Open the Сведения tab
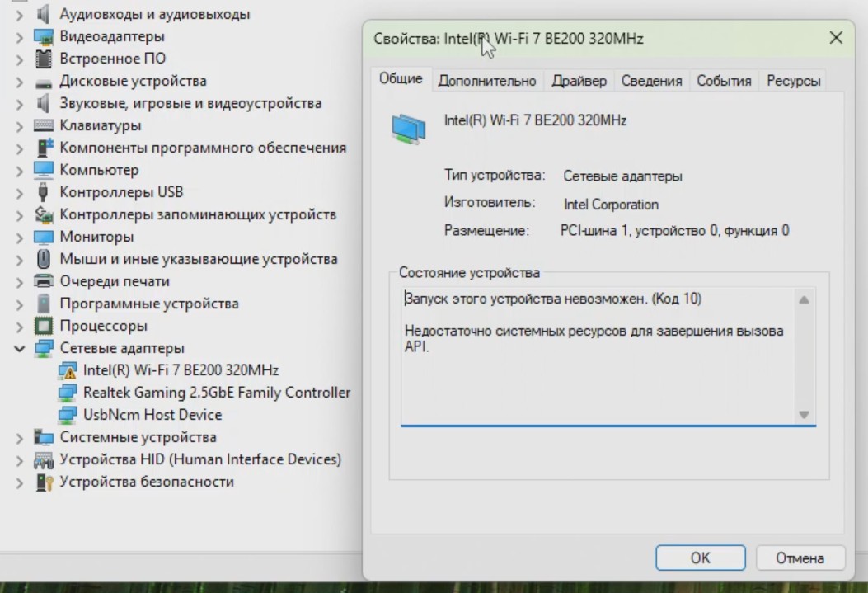This screenshot has width=868, height=593. 651,81
